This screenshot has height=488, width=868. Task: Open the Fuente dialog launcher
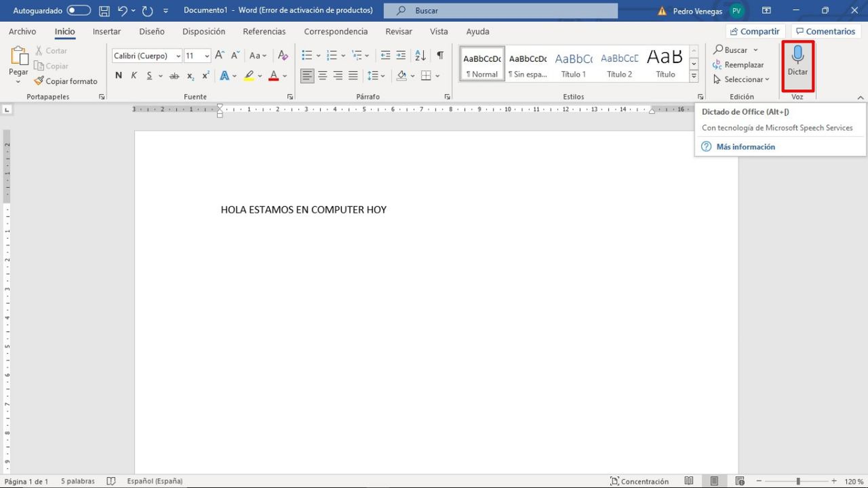tap(290, 97)
